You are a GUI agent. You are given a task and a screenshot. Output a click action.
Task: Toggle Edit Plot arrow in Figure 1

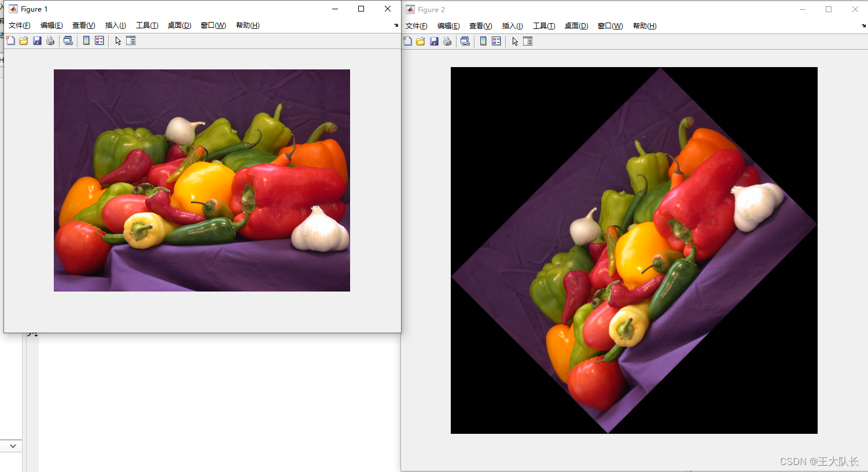118,40
